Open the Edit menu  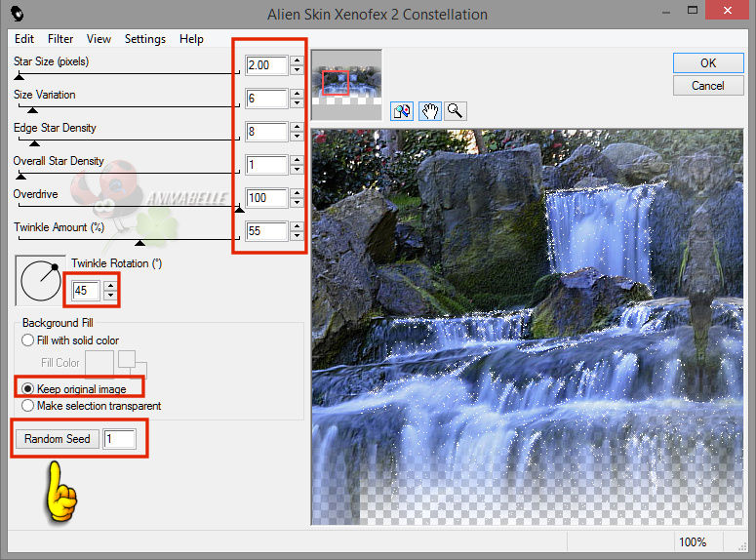pos(24,39)
